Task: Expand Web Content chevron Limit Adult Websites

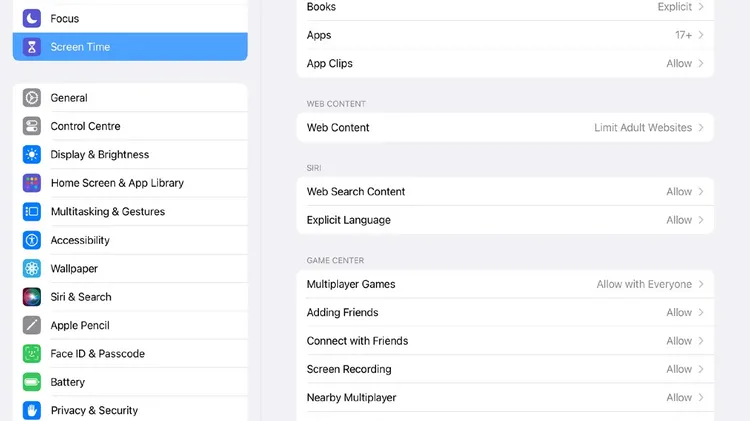Action: click(701, 128)
